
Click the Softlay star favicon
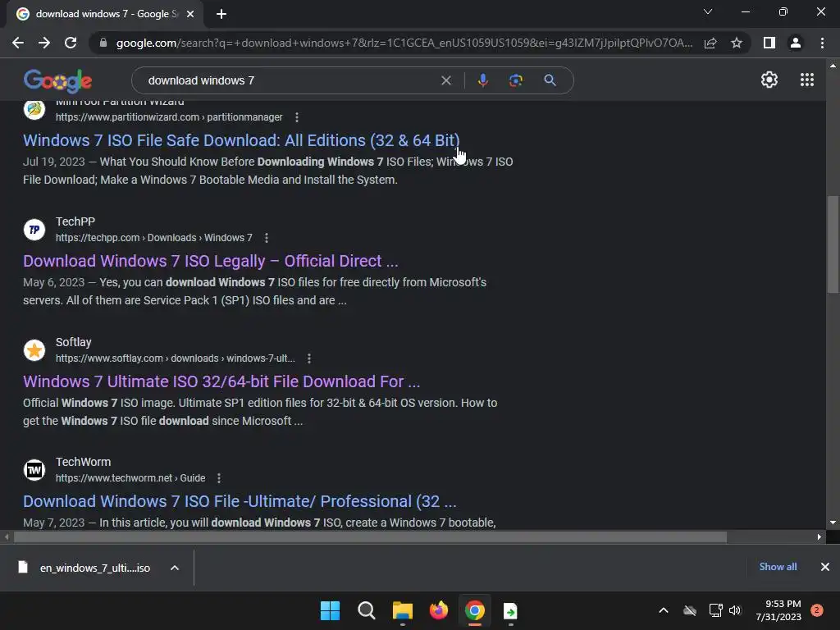pyautogui.click(x=34, y=350)
